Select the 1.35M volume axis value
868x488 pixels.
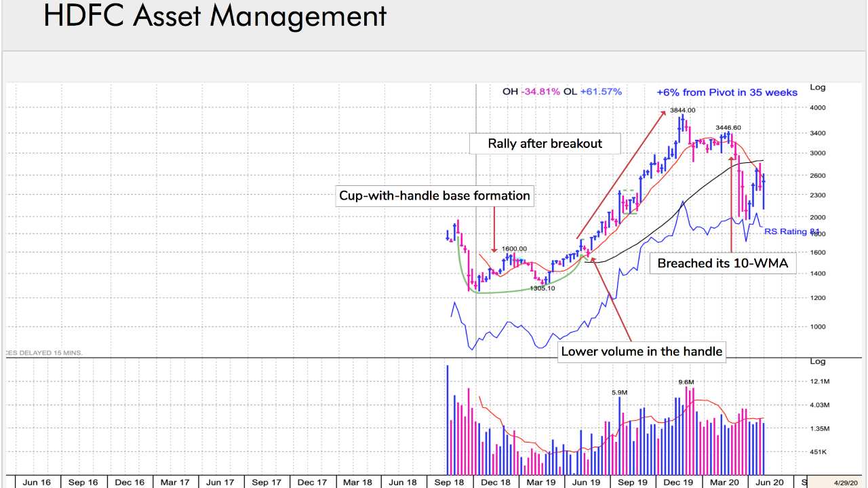tap(819, 429)
